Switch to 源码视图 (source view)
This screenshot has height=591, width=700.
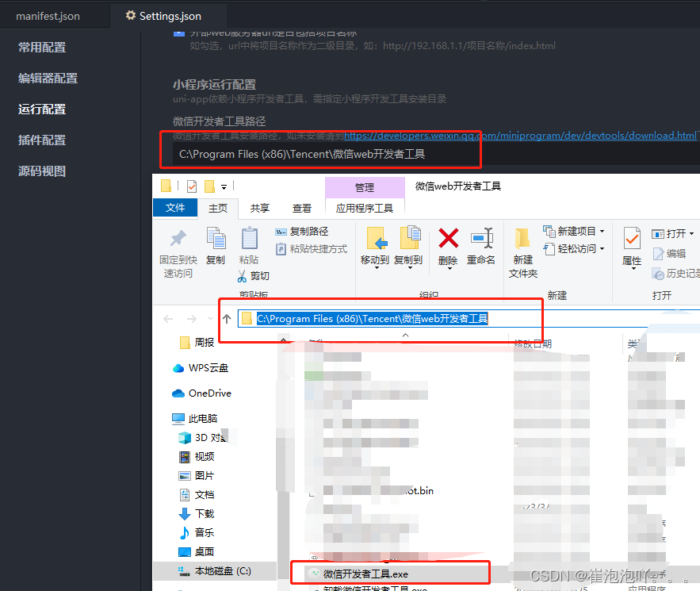pos(42,171)
